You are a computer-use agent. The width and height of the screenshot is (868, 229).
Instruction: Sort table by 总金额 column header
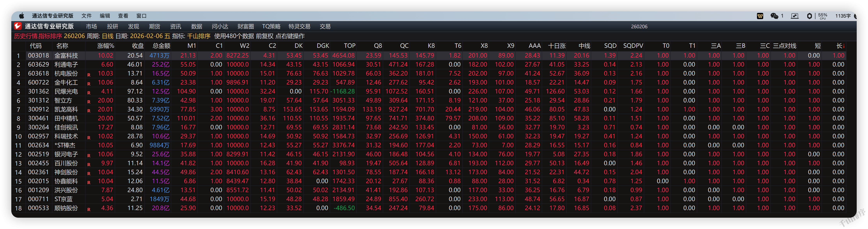161,46
